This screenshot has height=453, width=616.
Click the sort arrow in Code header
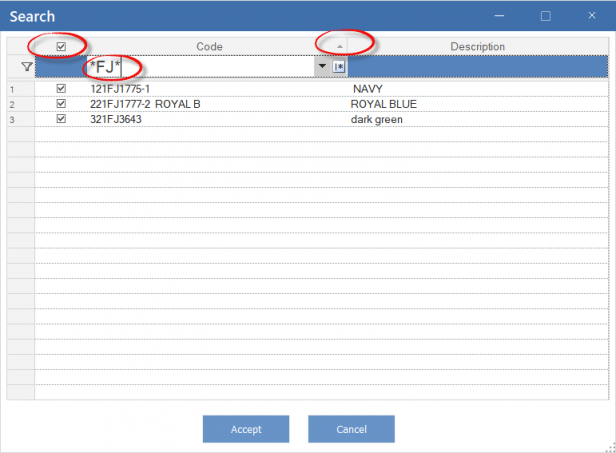(340, 47)
